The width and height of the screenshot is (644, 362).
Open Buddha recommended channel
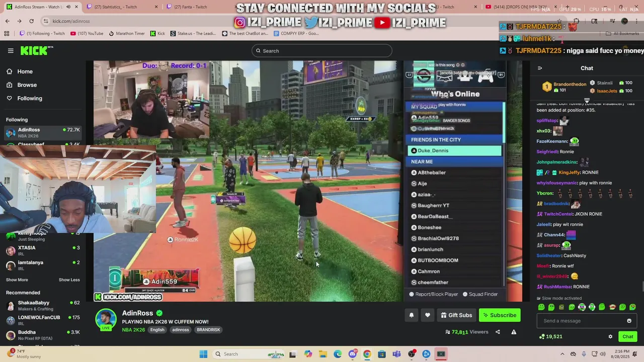[43, 335]
